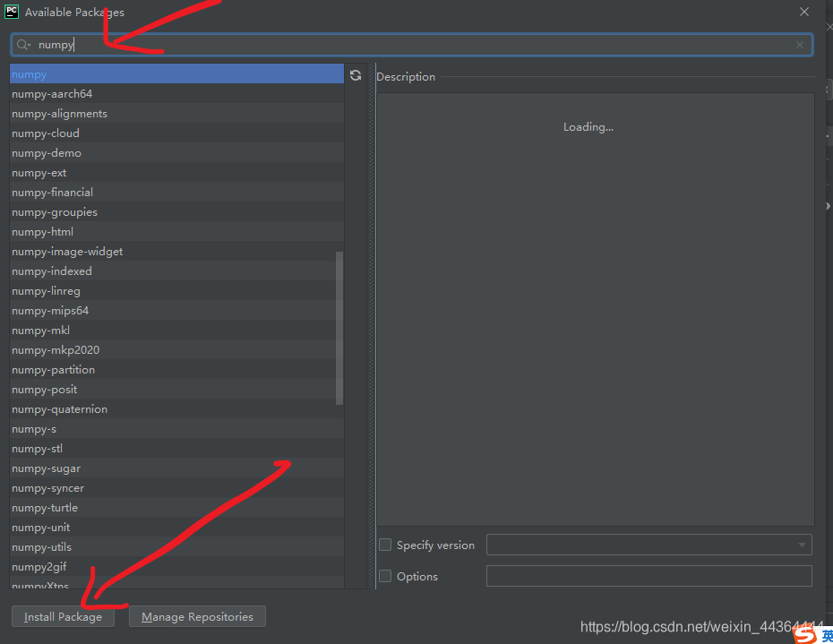Enable the Specify version checkbox
The image size is (833, 644).
click(385, 545)
